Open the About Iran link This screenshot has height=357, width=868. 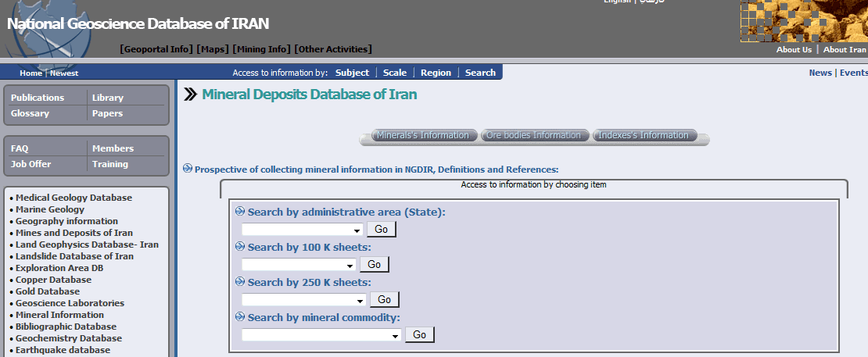tap(845, 49)
